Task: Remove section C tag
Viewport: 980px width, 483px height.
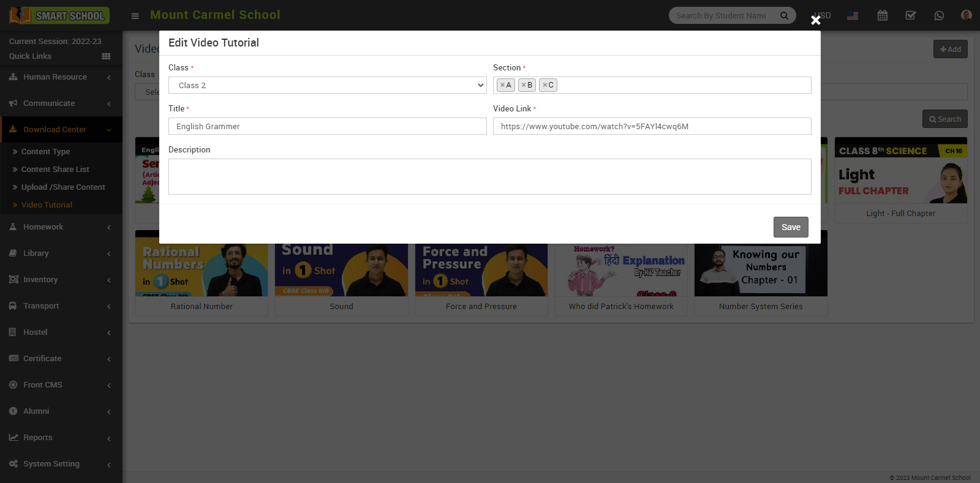Action: 545,85
